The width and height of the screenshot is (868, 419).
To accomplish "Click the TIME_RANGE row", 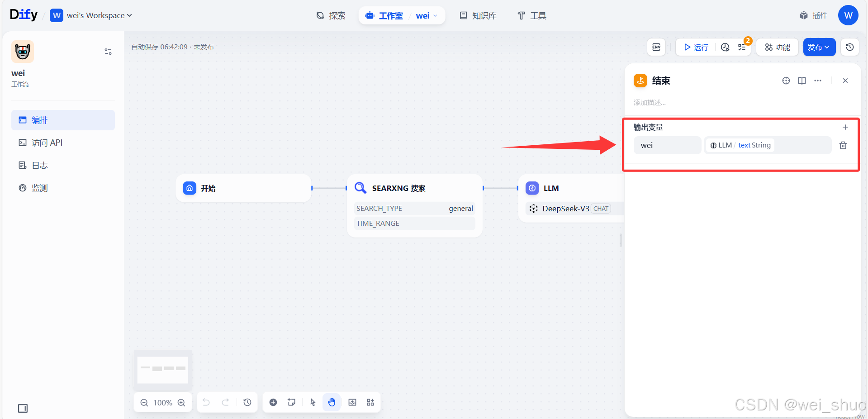I will click(415, 224).
